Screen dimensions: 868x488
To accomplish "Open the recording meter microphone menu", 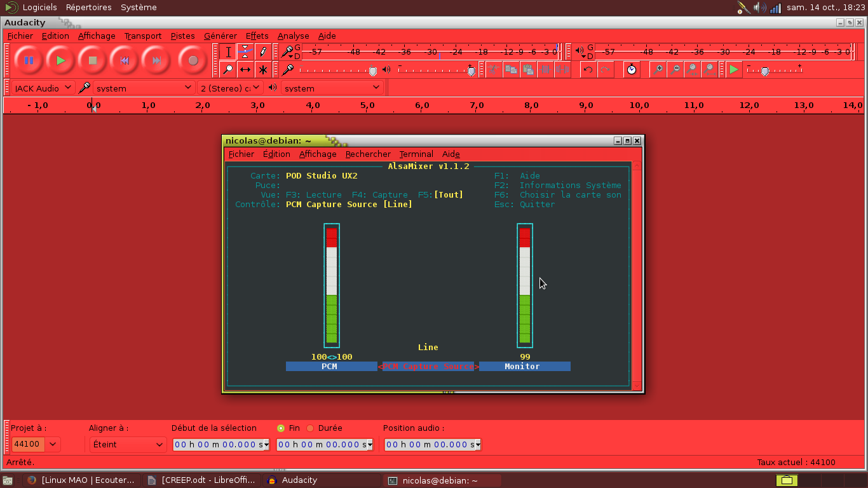I will click(x=288, y=51).
